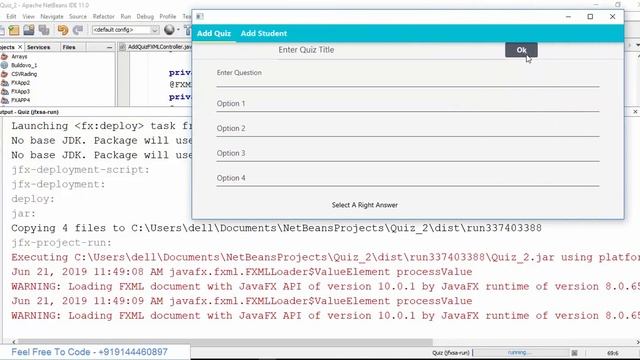
Task: Click the Open Project folder icon in toolbar
Action: (x=14, y=30)
